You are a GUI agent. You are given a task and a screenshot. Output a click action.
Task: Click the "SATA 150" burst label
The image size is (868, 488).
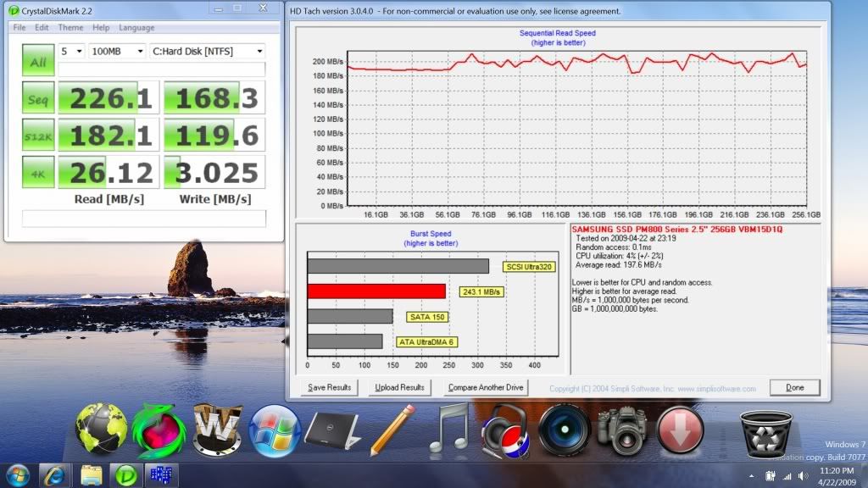(x=427, y=317)
